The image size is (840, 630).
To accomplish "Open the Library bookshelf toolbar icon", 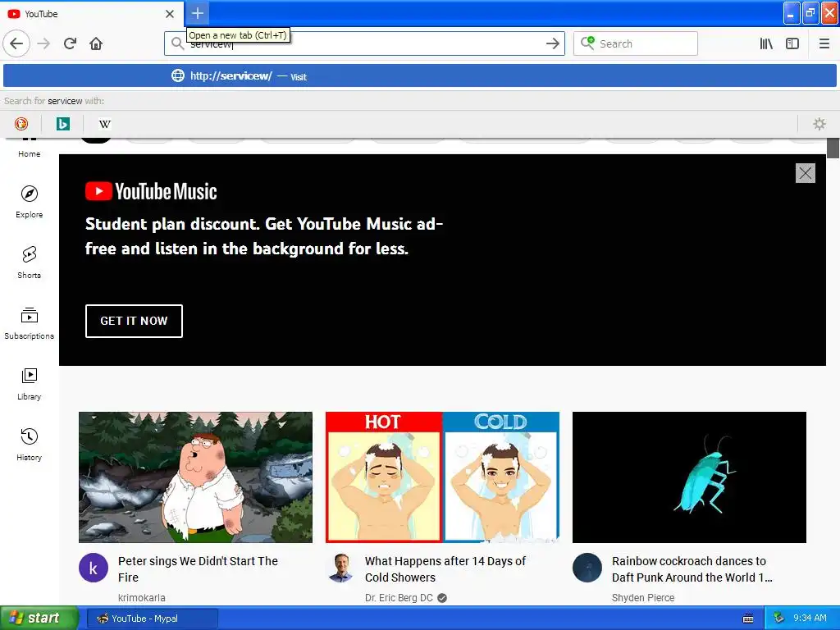I will tap(766, 43).
